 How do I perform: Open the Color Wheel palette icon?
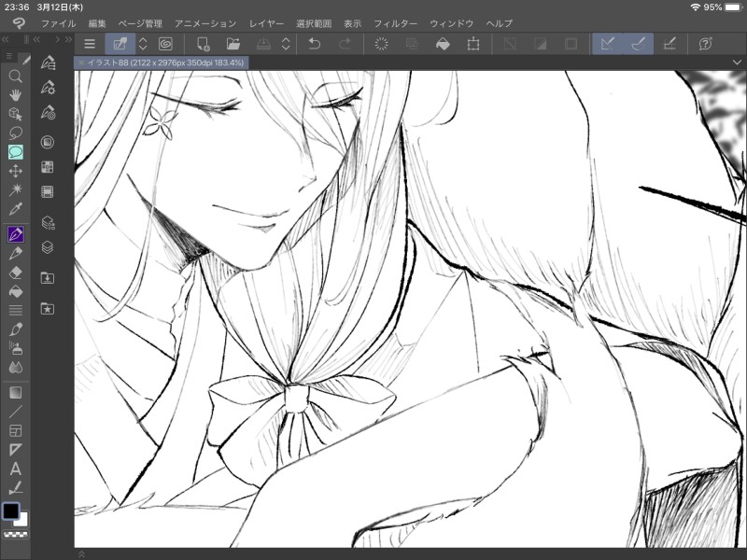48,142
